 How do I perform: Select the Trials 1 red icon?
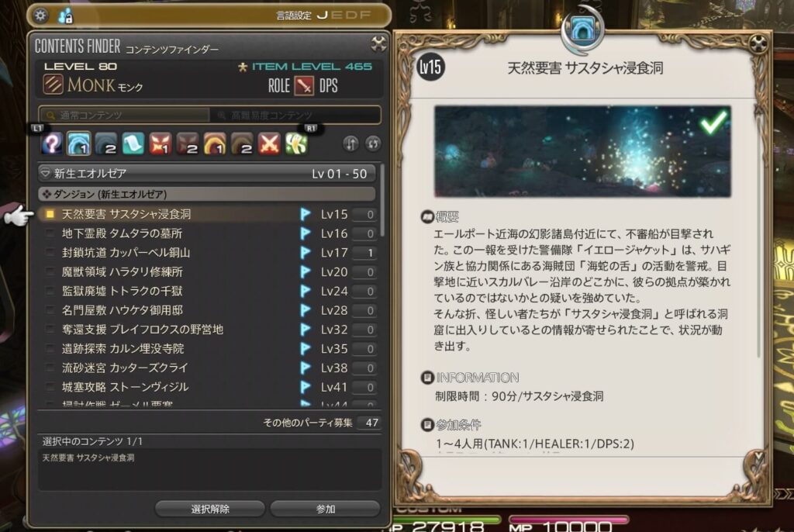pyautogui.click(x=160, y=144)
